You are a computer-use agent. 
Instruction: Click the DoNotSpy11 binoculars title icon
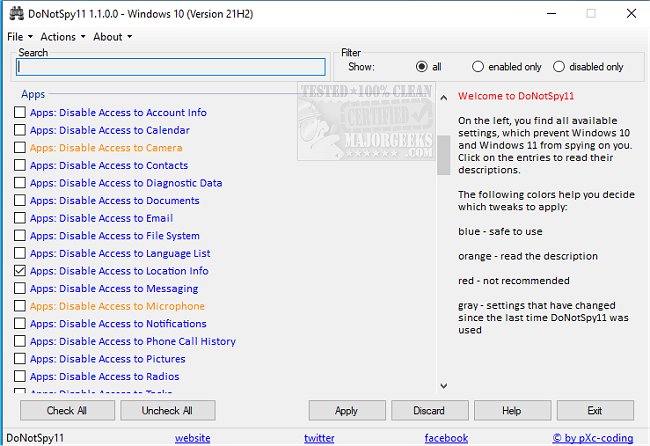coord(16,14)
